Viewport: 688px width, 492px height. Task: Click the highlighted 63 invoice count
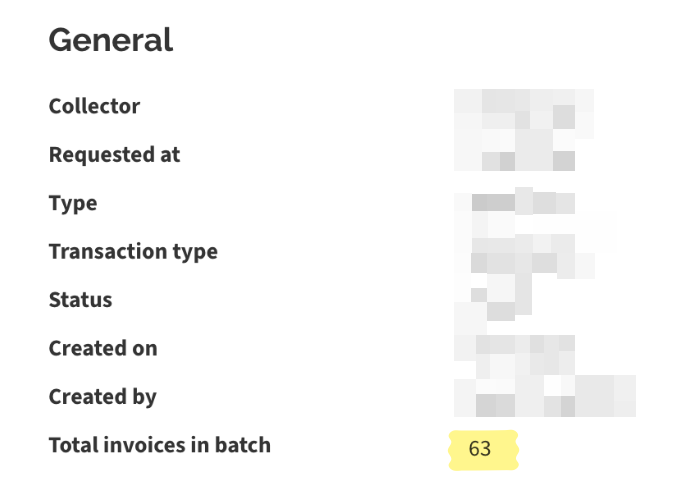point(481,449)
